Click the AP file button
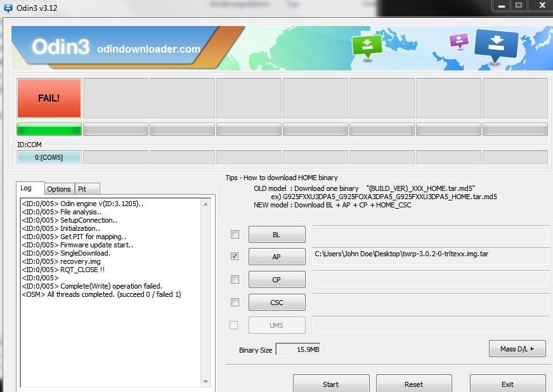Screen dimensions: 553x392 click(x=277, y=256)
